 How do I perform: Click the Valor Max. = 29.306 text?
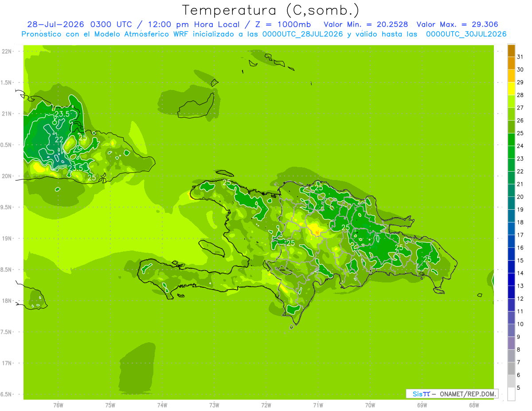458,24
